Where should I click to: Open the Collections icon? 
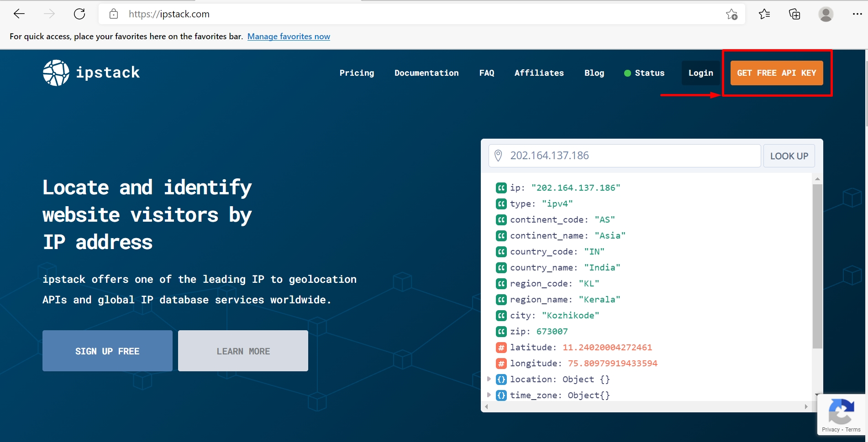tap(794, 14)
